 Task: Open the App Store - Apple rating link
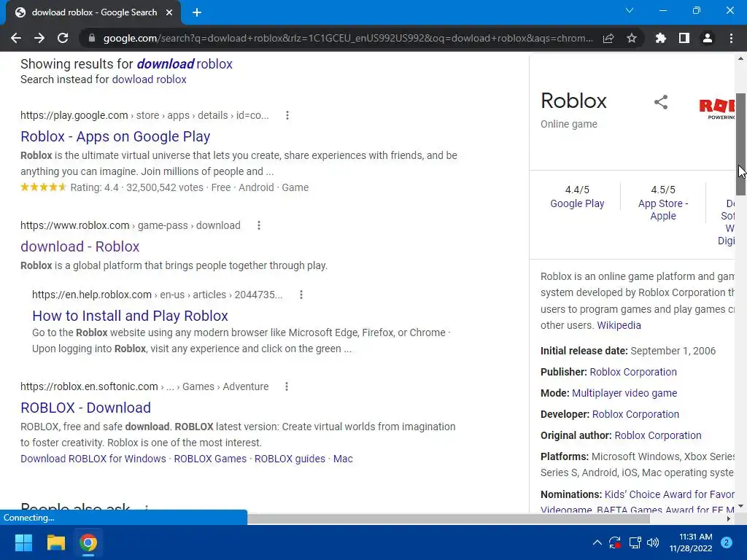(663, 209)
